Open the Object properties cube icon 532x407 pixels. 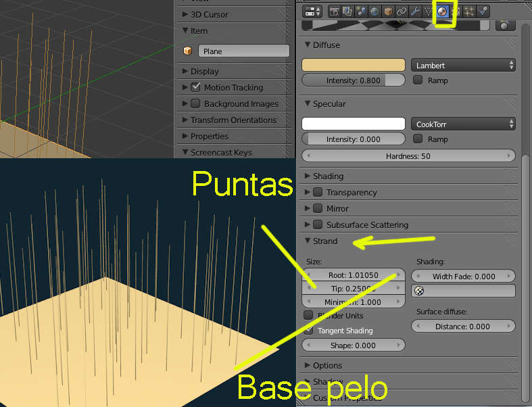click(388, 12)
